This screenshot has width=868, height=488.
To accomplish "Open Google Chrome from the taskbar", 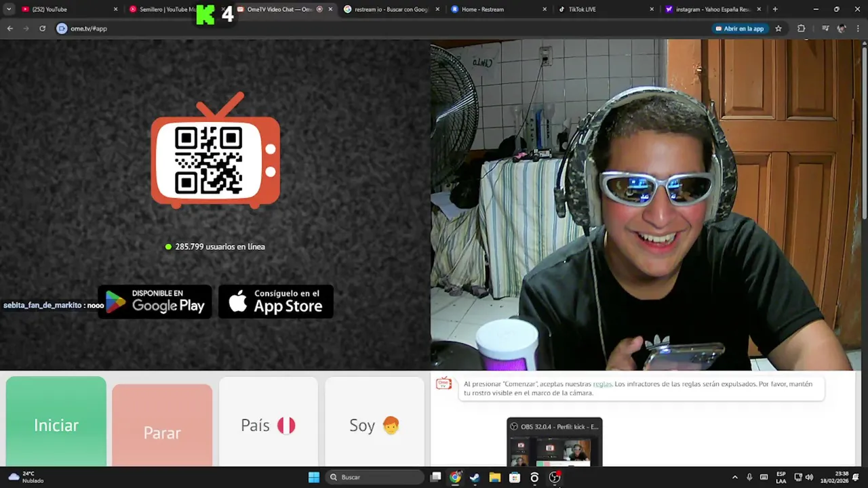I will click(x=455, y=477).
